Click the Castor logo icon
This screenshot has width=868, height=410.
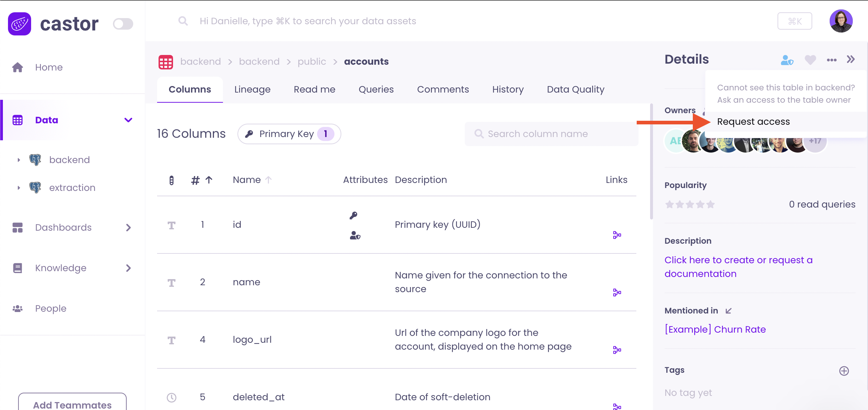(20, 24)
